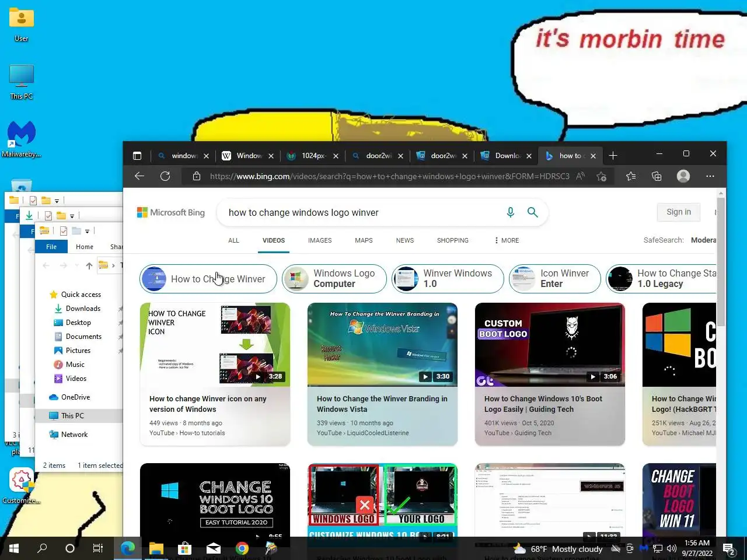
Task: Open Downloads in Explorer navigation pane
Action: tap(83, 309)
